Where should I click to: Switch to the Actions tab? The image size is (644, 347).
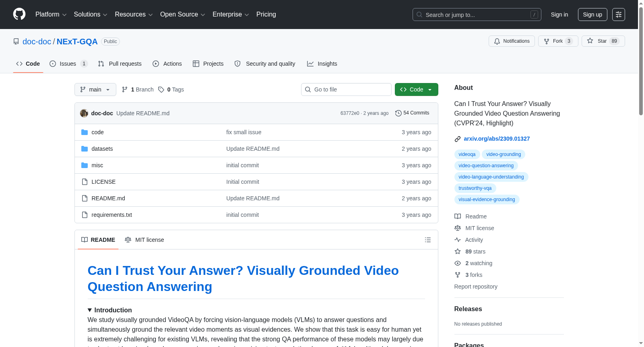point(167,64)
